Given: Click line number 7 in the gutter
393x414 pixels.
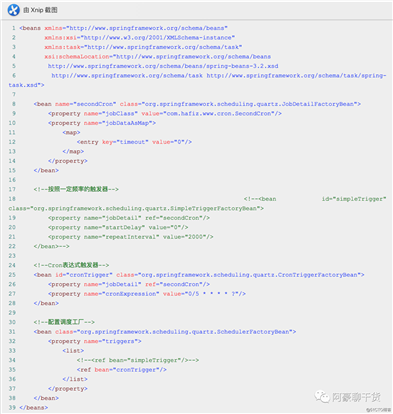Looking at the screenshot, I should [14, 95].
